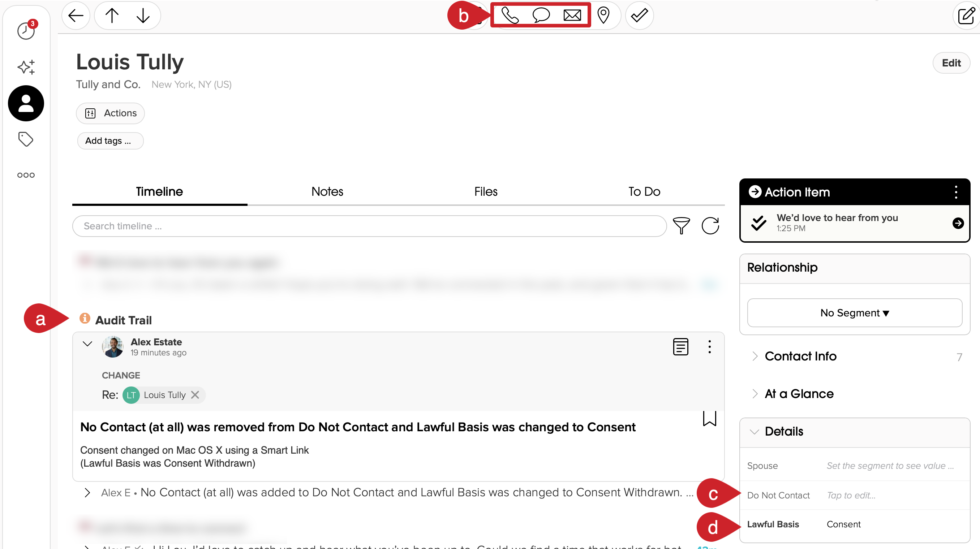Click the Search timeline input field
The image size is (980, 549).
[x=369, y=226]
